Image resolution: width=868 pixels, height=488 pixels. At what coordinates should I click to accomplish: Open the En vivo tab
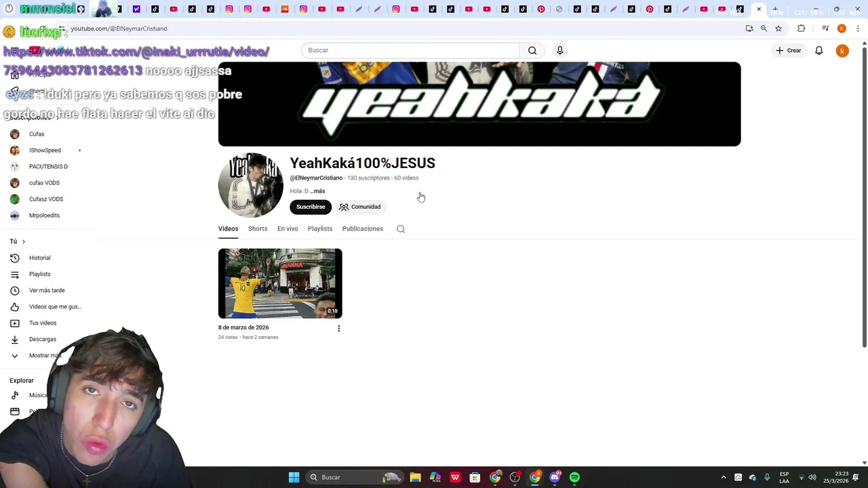click(x=288, y=229)
